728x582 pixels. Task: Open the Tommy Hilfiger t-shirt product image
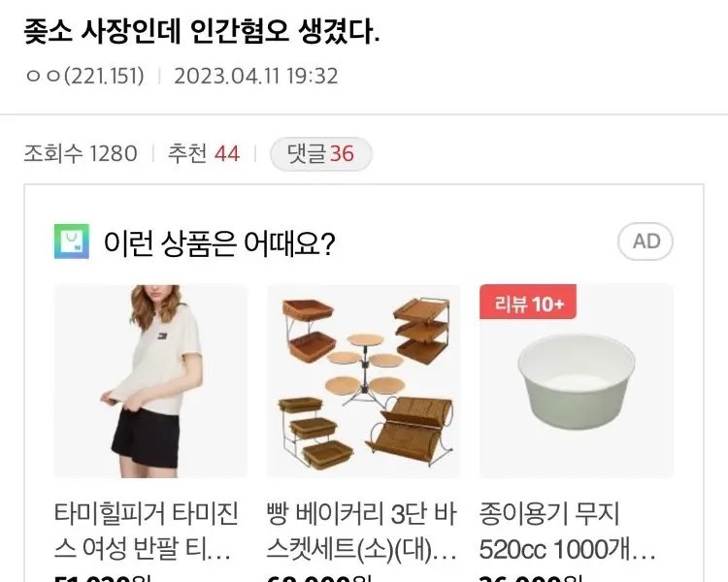(150, 381)
